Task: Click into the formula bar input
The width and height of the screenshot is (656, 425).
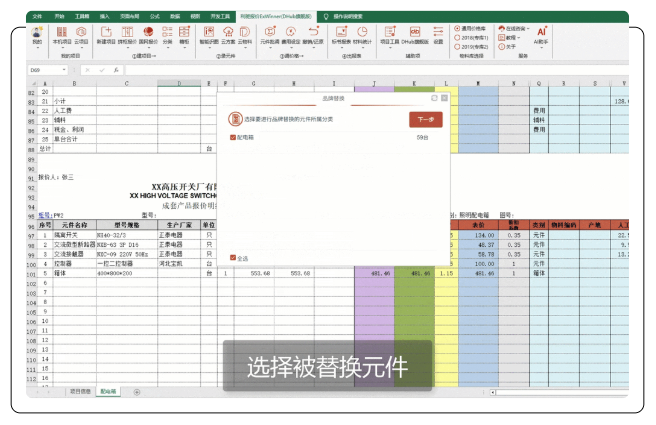Action: point(377,70)
